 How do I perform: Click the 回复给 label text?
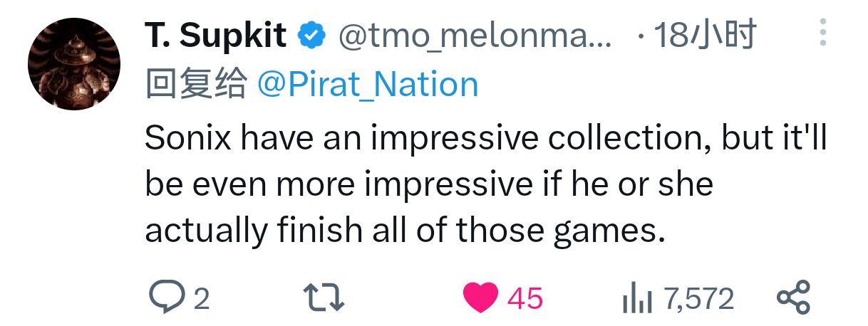point(196,85)
